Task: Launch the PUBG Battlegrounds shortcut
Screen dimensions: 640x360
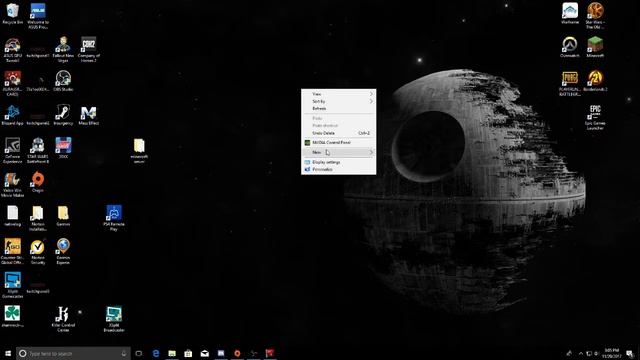Action: point(570,83)
